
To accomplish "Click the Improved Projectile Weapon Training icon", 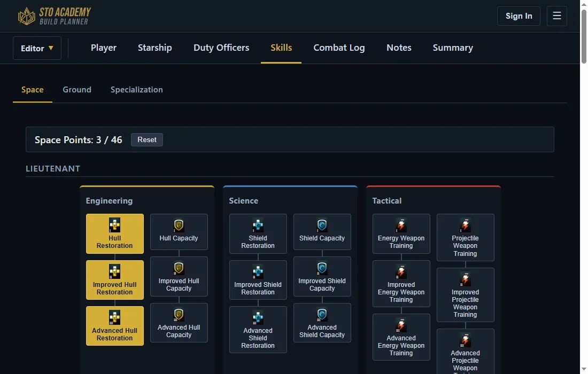I will click(x=466, y=279).
